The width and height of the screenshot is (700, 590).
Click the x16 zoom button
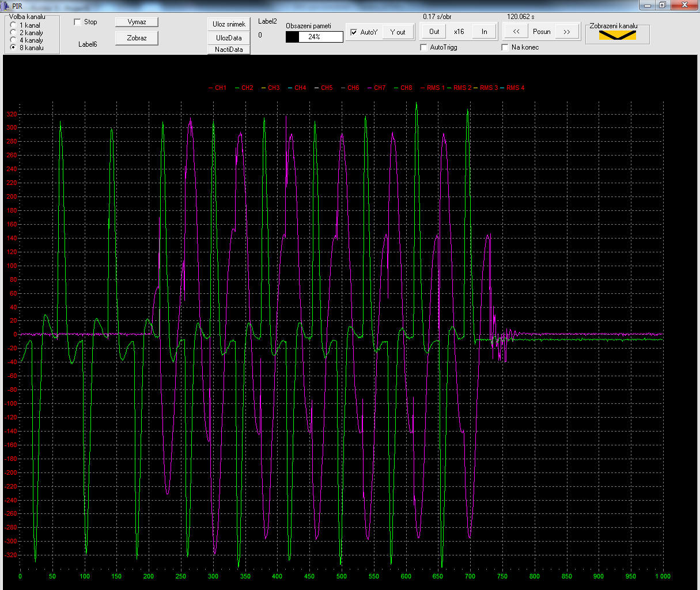pos(459,32)
